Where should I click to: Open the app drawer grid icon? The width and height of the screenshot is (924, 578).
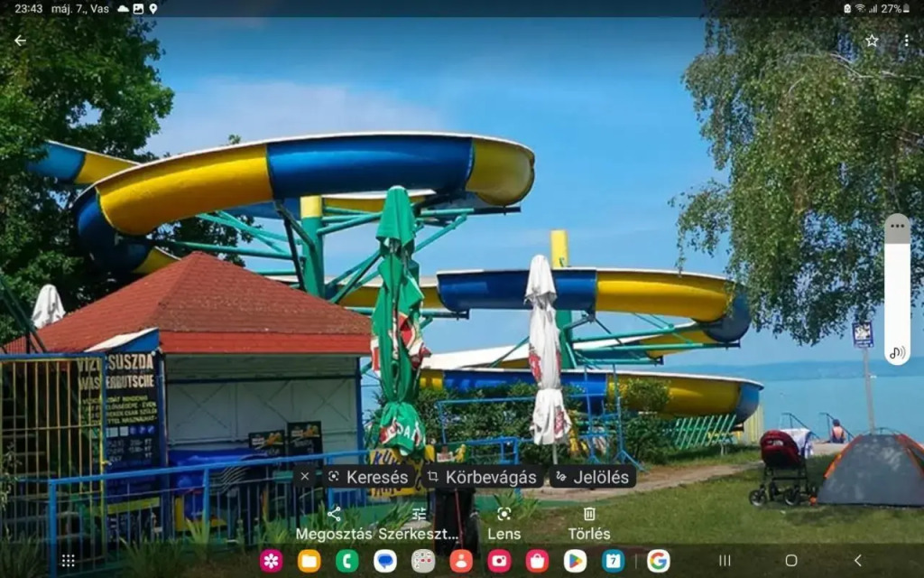point(68,561)
